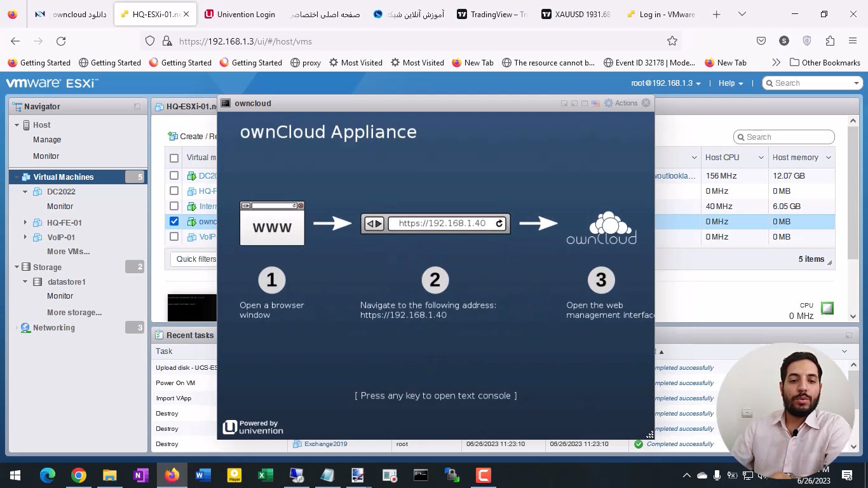Open the Firefox application menu
Viewport: 868px width, 488px height.
pyautogui.click(x=853, y=41)
